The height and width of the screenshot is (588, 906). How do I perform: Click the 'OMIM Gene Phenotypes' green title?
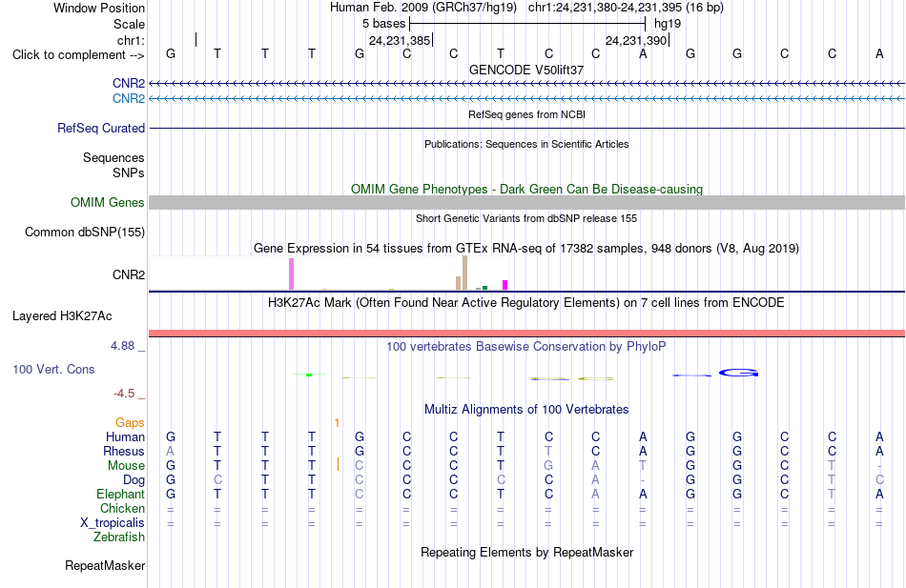coord(526,190)
